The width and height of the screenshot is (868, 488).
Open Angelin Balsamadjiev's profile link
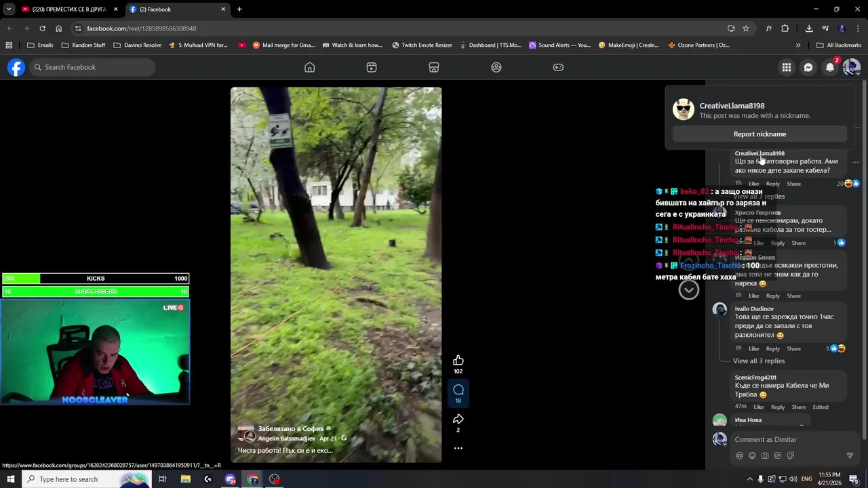[286, 439]
